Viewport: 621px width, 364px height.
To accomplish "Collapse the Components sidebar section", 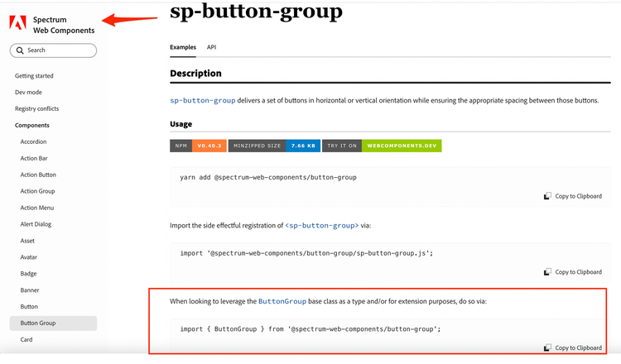I will (32, 126).
